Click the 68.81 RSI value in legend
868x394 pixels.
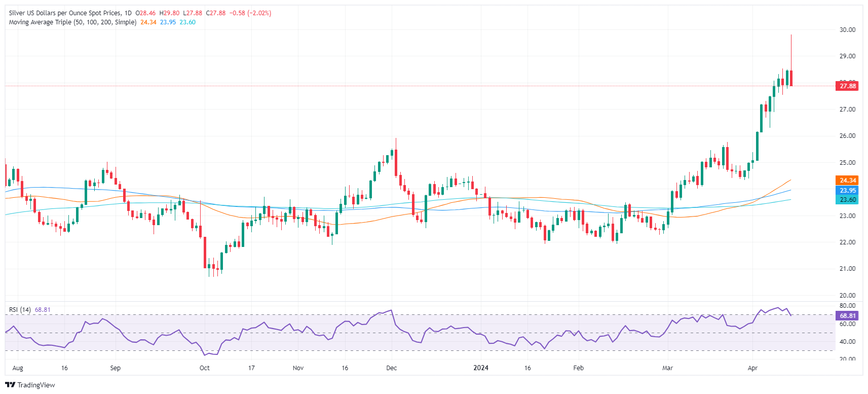point(43,310)
